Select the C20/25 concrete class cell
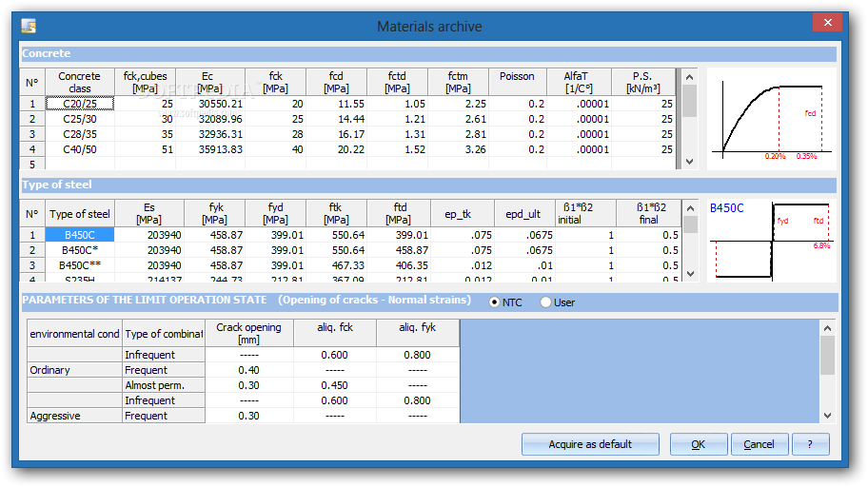This screenshot has height=487, width=868. 80,104
